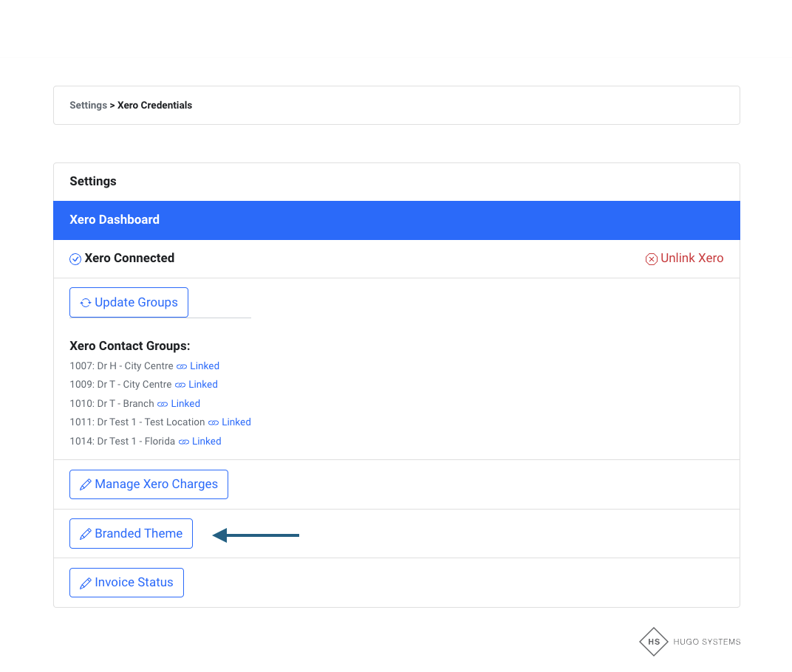Screen dimensions: 792x672
Task: Click the refresh icon in Update Groups
Action: 86,303
